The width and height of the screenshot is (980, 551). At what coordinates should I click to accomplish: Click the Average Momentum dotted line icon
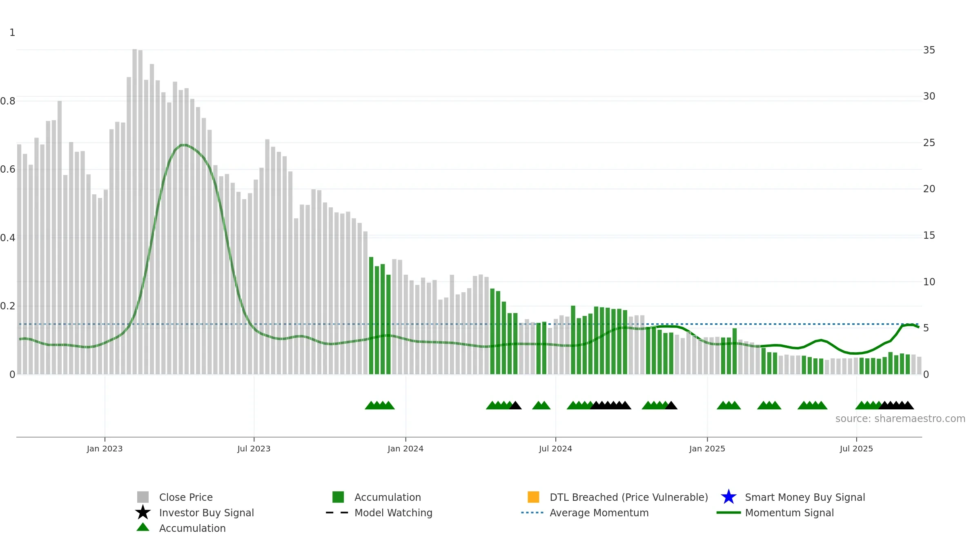532,513
